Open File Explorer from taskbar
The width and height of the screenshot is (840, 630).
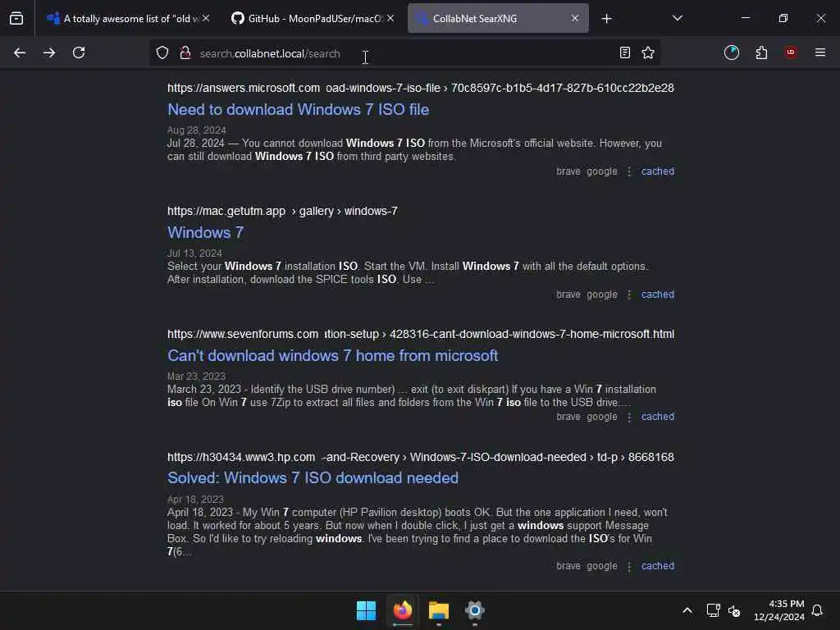pyautogui.click(x=439, y=610)
